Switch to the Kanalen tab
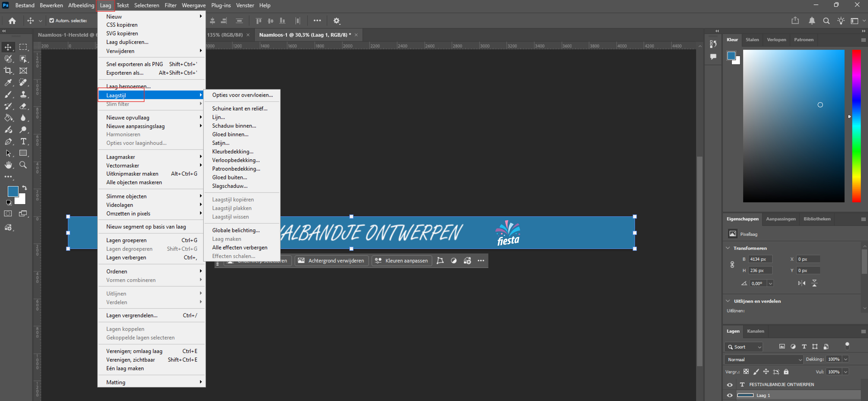The image size is (868, 401). (755, 331)
